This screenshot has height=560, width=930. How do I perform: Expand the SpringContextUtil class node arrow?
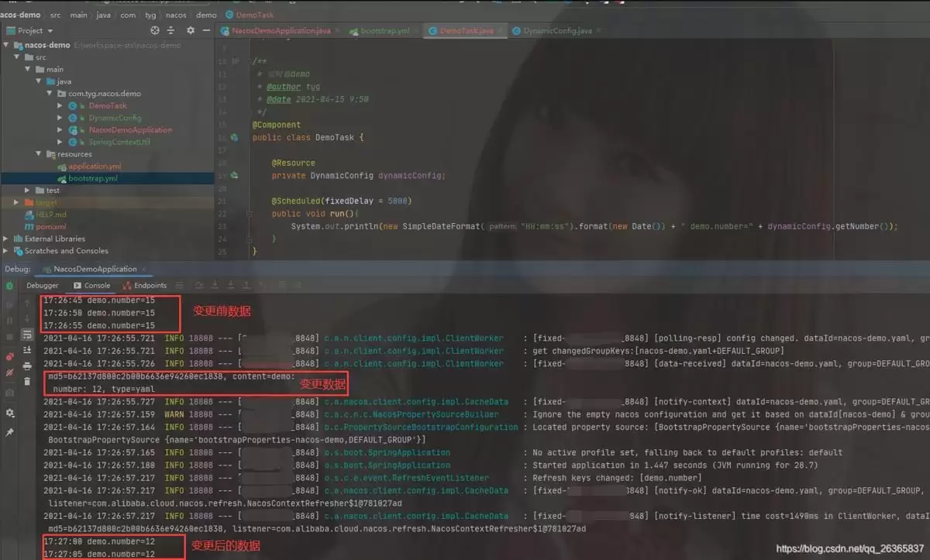60,142
